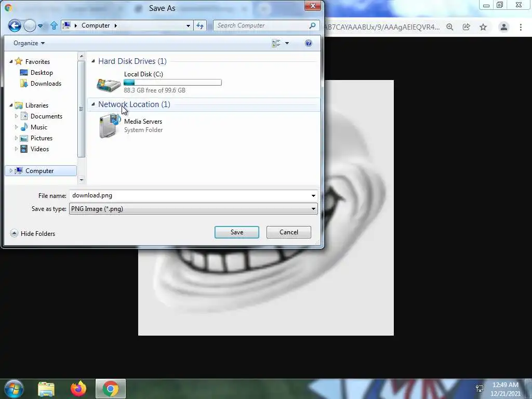Click the navigation pane scroll down arrow
The width and height of the screenshot is (532, 399).
pyautogui.click(x=81, y=180)
